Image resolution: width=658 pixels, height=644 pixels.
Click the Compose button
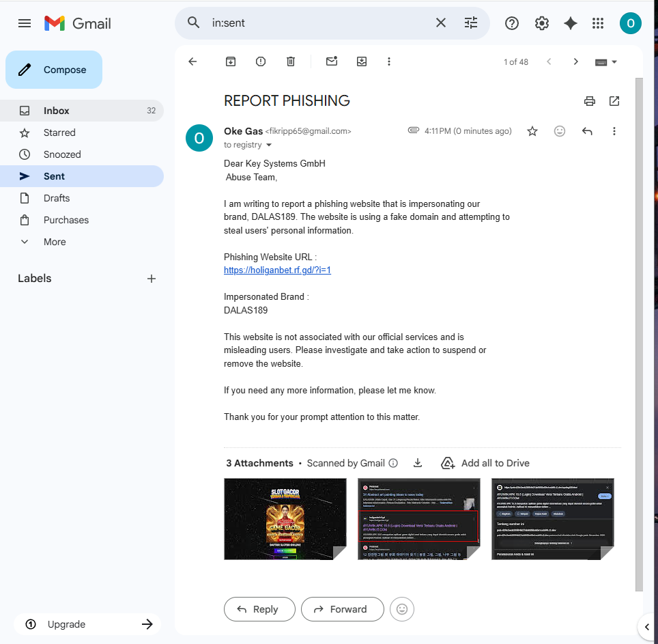(54, 70)
